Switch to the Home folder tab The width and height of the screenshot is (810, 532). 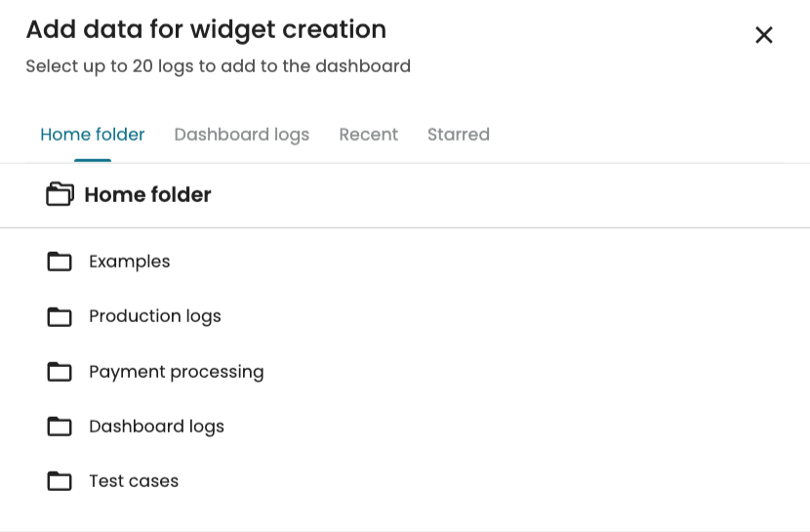93,135
